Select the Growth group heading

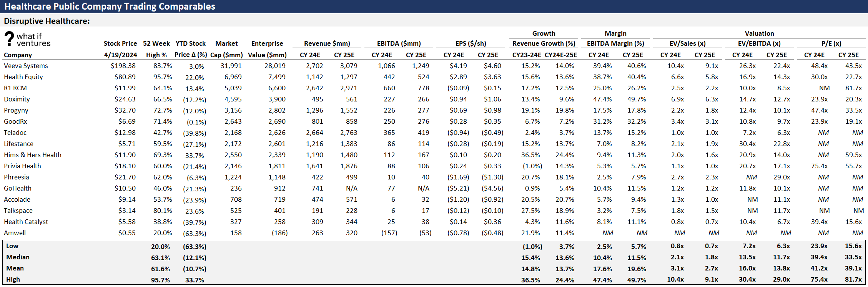544,33
